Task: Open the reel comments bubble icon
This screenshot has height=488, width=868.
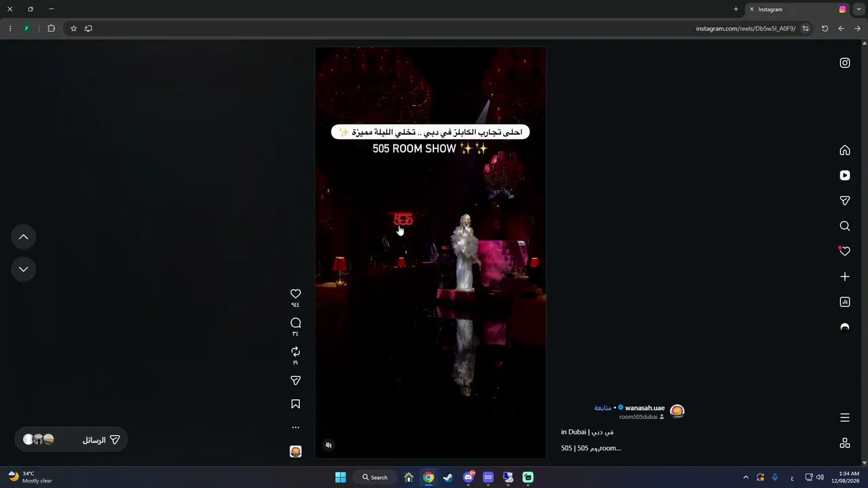Action: point(296,323)
